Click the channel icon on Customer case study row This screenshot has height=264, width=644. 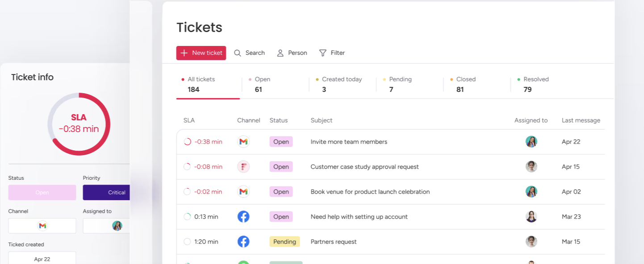(x=243, y=167)
